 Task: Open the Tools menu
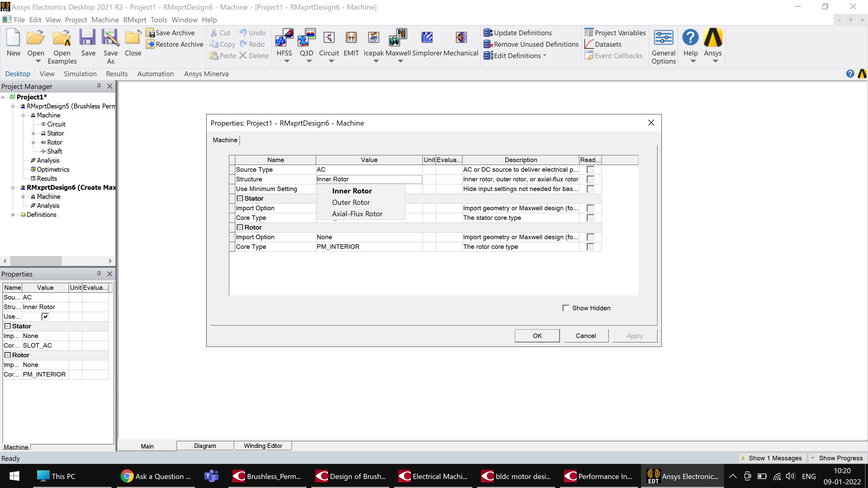pyautogui.click(x=159, y=20)
